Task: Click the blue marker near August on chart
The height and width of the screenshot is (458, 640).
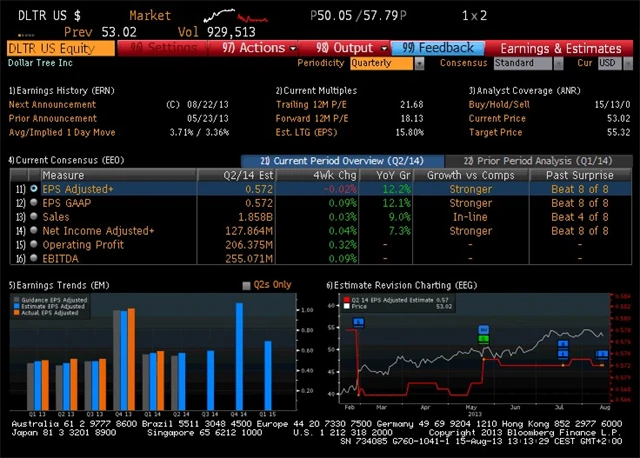Action: pyautogui.click(x=602, y=354)
